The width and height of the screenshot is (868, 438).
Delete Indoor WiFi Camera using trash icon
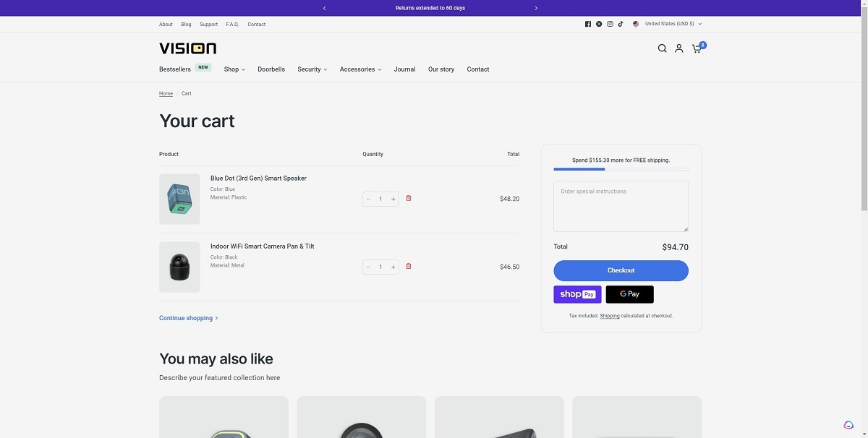click(409, 266)
